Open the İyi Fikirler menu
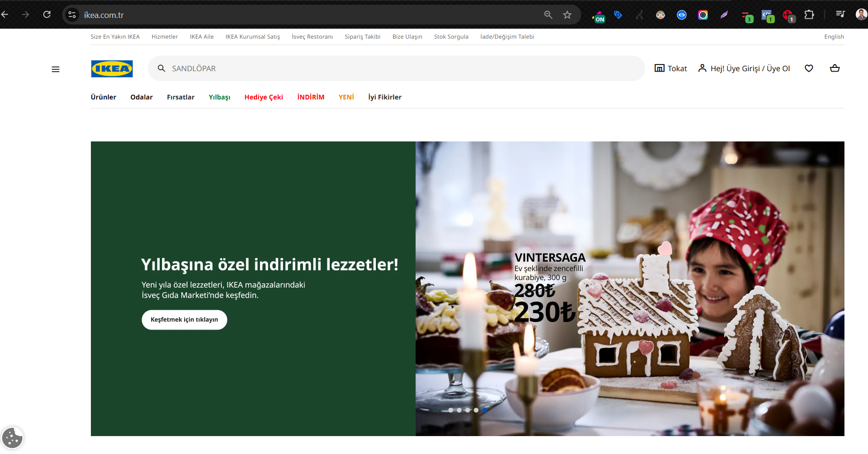Screen dimensions: 868x454 point(385,97)
